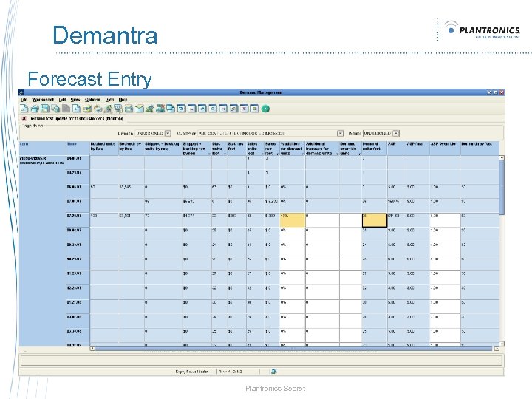
Task: Click the Empty Rows Hidden status text
Action: 192,372
